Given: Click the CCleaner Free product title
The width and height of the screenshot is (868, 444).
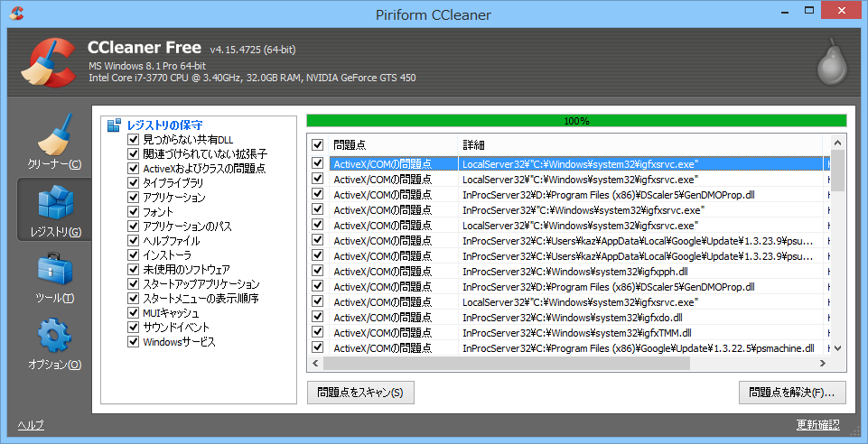Looking at the screenshot, I should [144, 48].
